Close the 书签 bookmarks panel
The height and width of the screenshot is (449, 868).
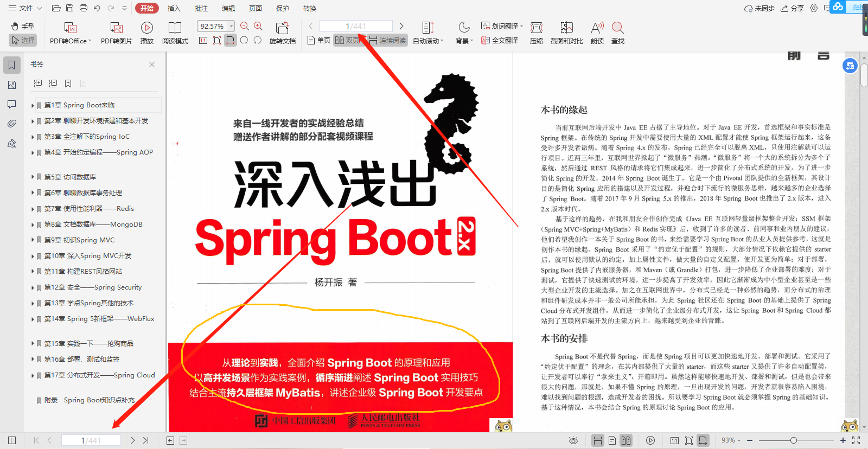point(152,65)
